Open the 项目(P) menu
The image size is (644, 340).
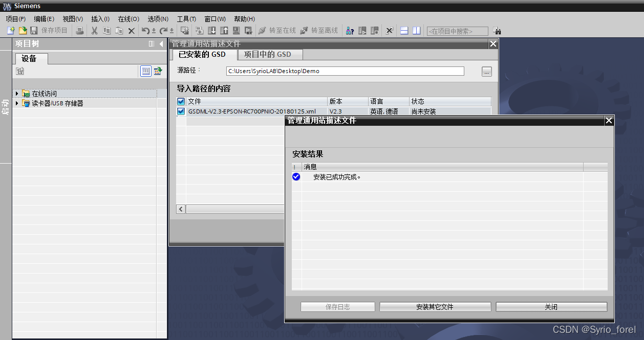click(16, 19)
